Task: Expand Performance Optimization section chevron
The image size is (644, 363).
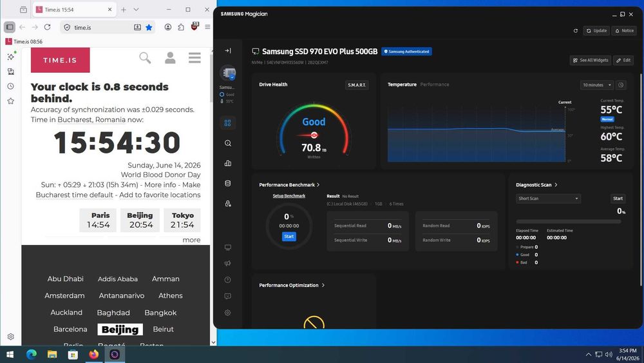Action: (323, 285)
